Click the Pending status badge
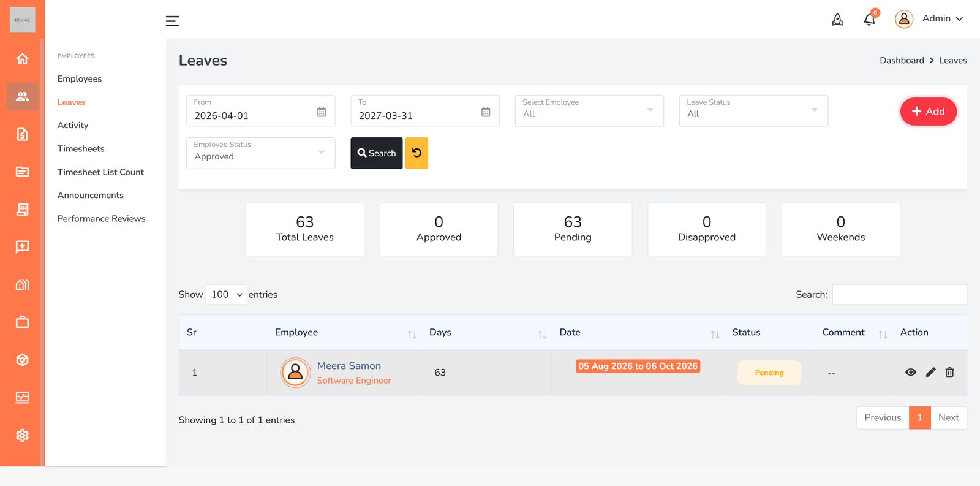 [x=769, y=373]
